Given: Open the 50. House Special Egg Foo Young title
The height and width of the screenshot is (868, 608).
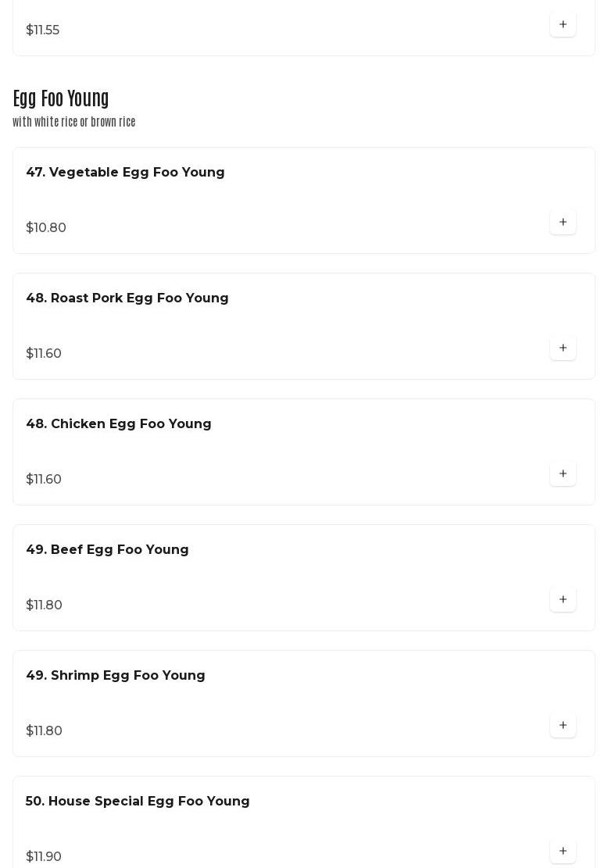Looking at the screenshot, I should pos(138,802).
